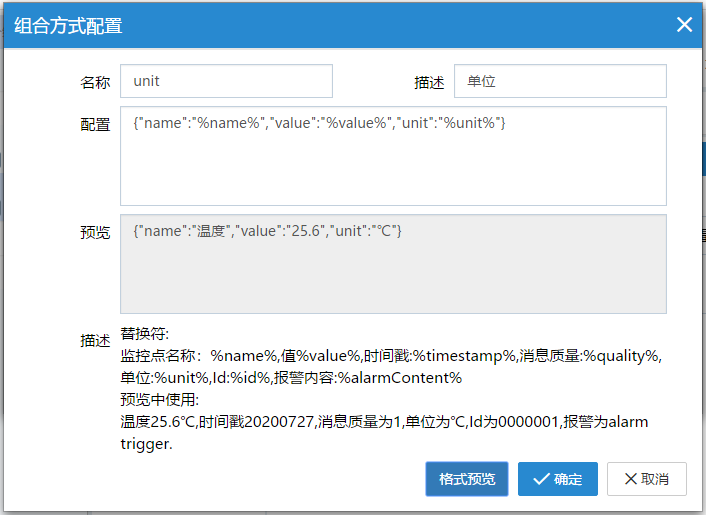706x515 pixels.
Task: Focus the 名称 input containing unit
Action: coord(226,82)
